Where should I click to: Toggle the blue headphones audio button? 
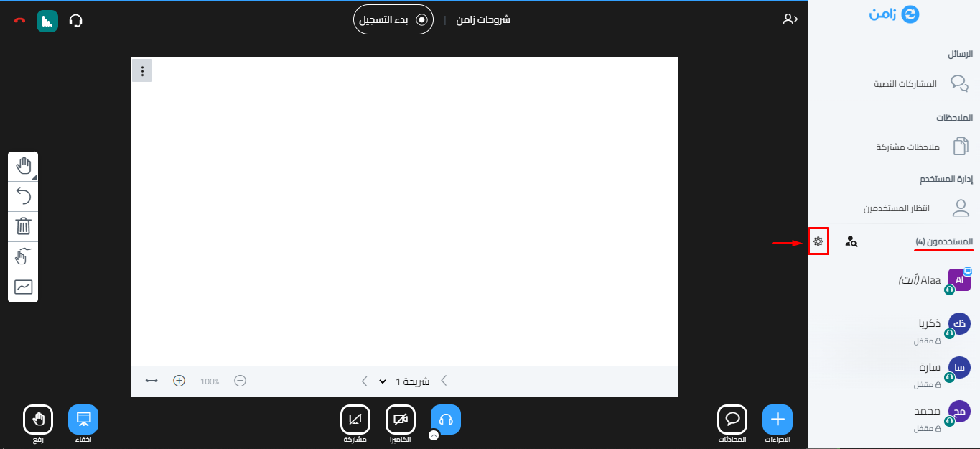446,420
